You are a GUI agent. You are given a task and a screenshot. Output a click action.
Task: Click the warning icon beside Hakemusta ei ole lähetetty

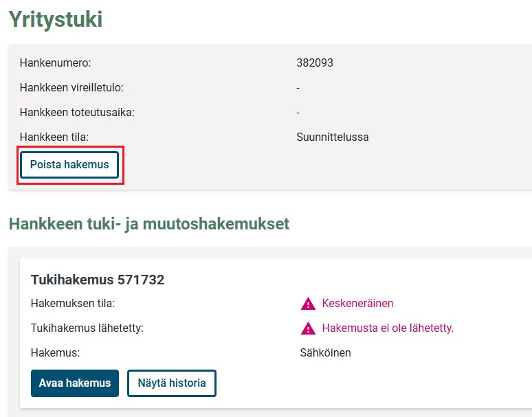[x=307, y=328]
